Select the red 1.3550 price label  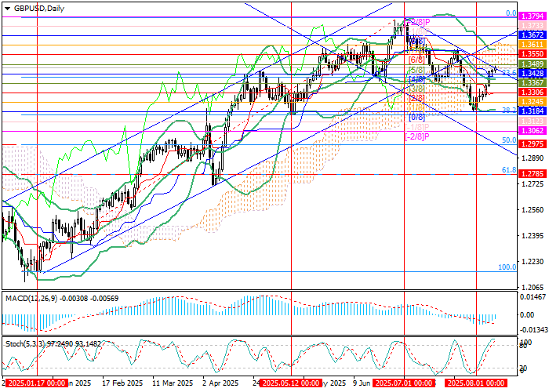point(533,54)
